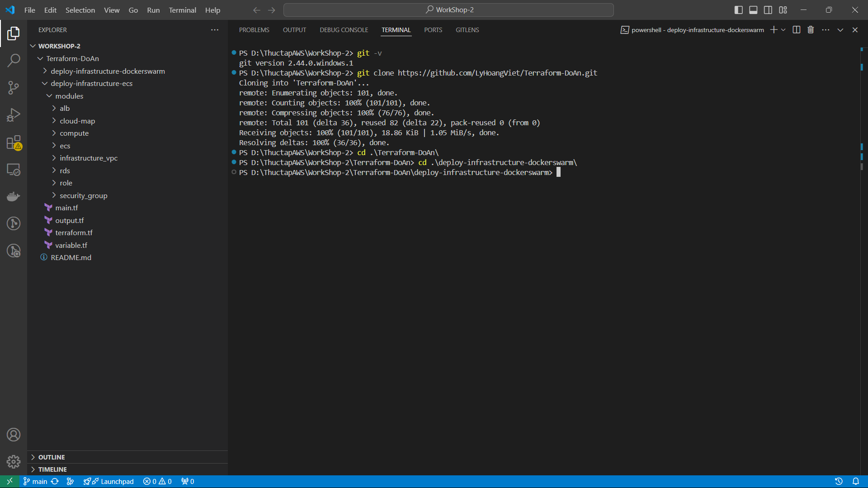
Task: Open the Docker view icon
Action: [x=14, y=196]
